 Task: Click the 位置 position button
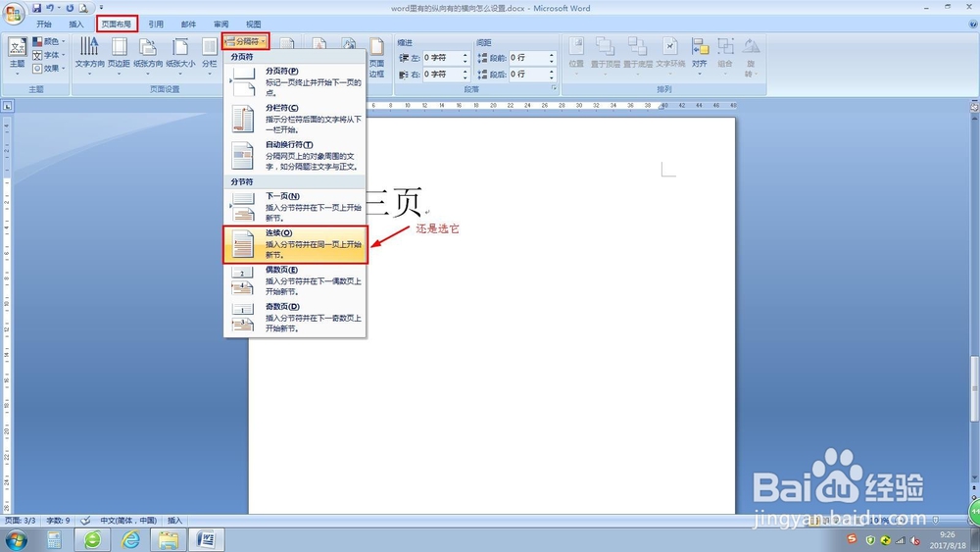pos(576,56)
